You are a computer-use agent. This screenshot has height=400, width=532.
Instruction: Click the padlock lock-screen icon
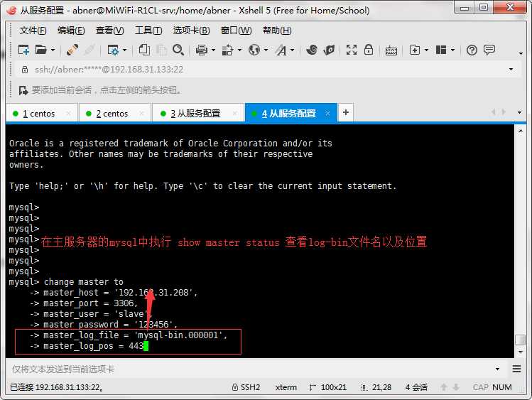(369, 50)
